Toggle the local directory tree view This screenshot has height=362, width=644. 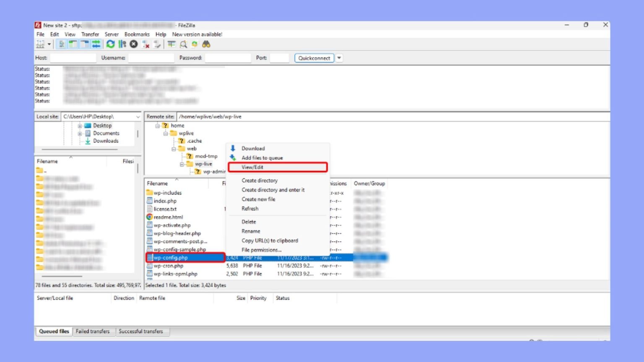(73, 44)
